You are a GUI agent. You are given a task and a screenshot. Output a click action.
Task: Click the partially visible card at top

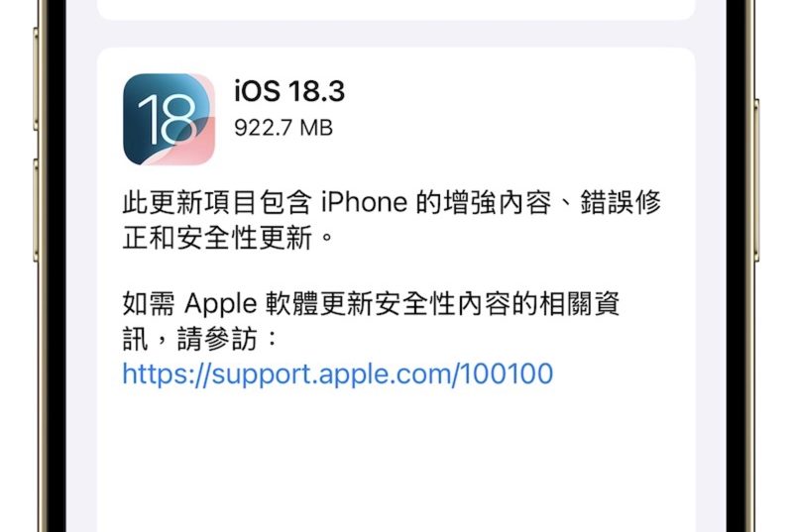[x=396, y=9]
